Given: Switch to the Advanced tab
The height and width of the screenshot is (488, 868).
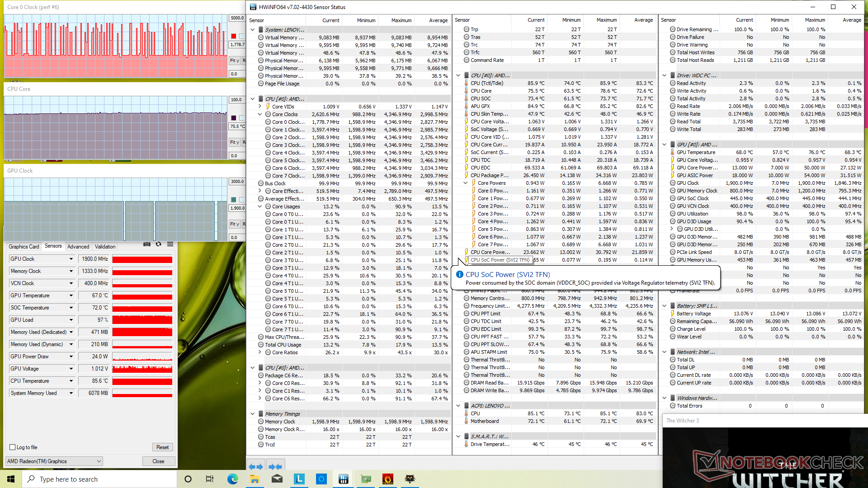Looking at the screenshot, I should pos(78,247).
